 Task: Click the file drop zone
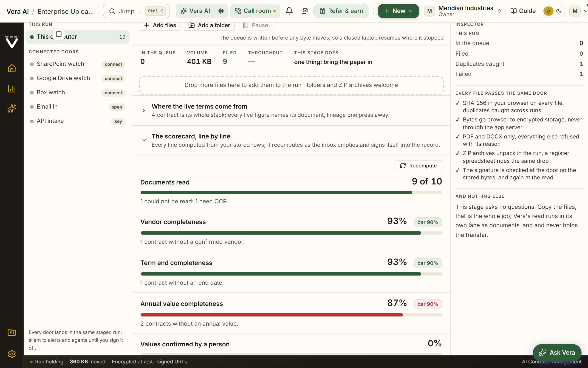coord(291,85)
